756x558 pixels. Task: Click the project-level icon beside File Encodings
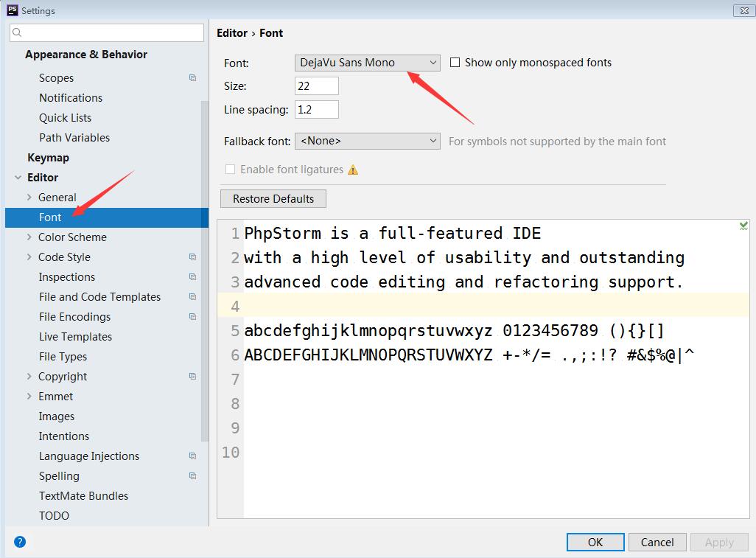pos(192,317)
